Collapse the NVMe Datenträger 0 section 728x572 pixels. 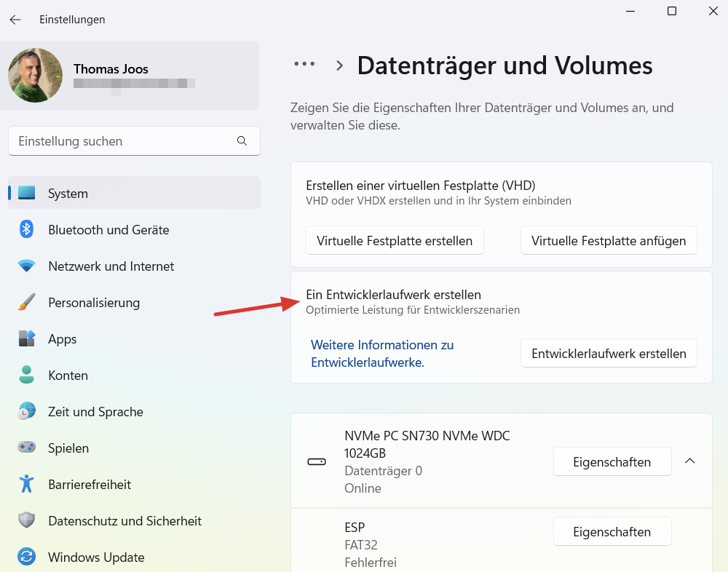coord(690,461)
